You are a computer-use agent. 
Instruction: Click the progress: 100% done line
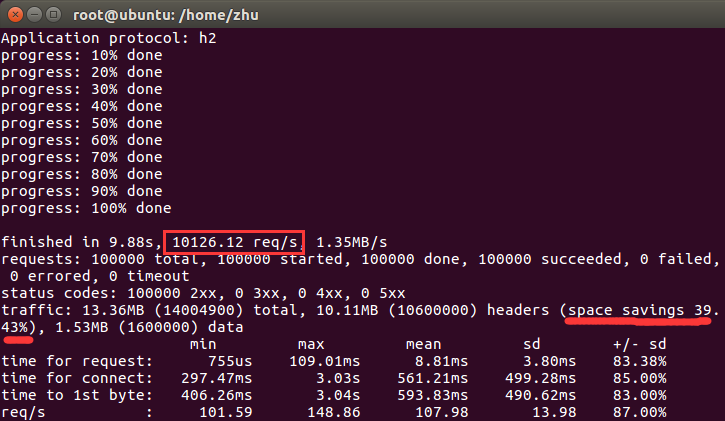click(x=86, y=208)
